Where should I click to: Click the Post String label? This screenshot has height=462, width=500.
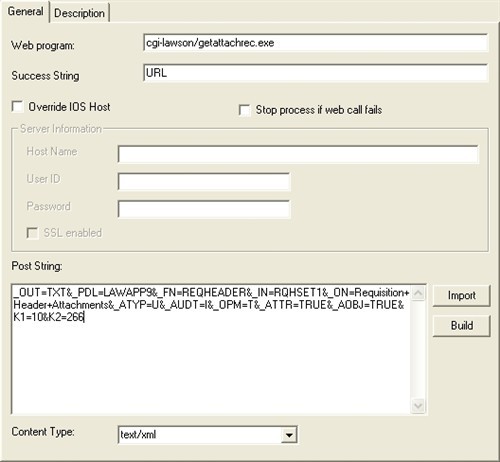37,266
